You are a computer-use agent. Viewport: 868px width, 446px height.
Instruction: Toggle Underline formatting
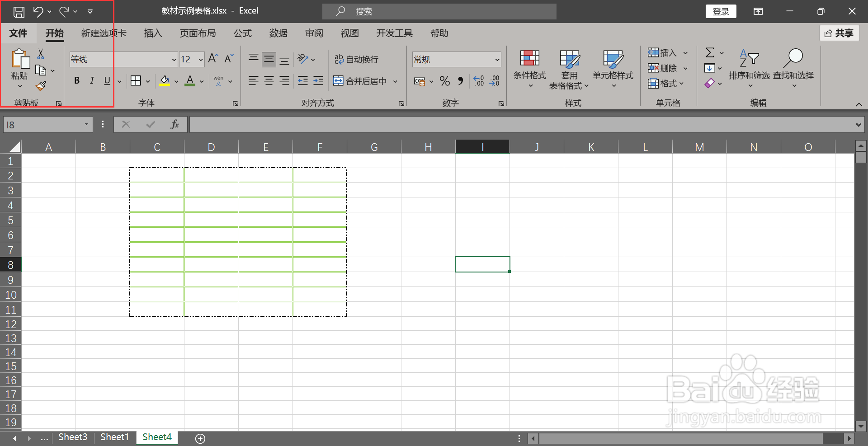[x=107, y=81]
